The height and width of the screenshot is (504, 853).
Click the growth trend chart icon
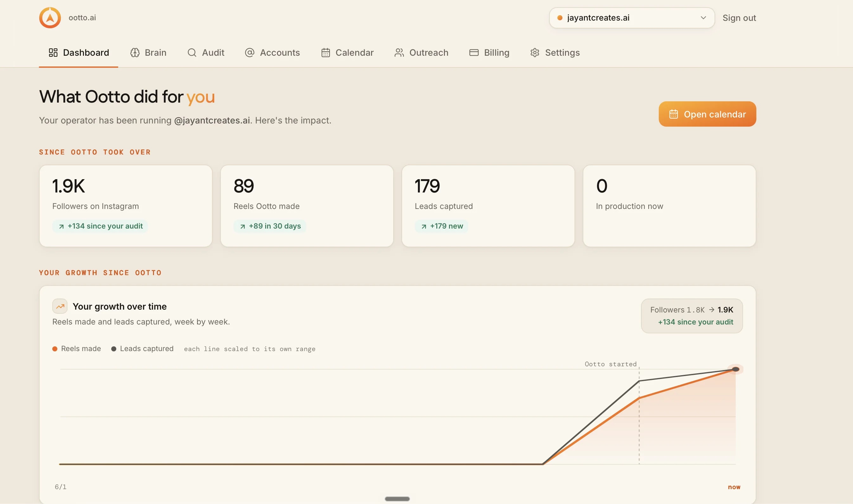point(60,306)
